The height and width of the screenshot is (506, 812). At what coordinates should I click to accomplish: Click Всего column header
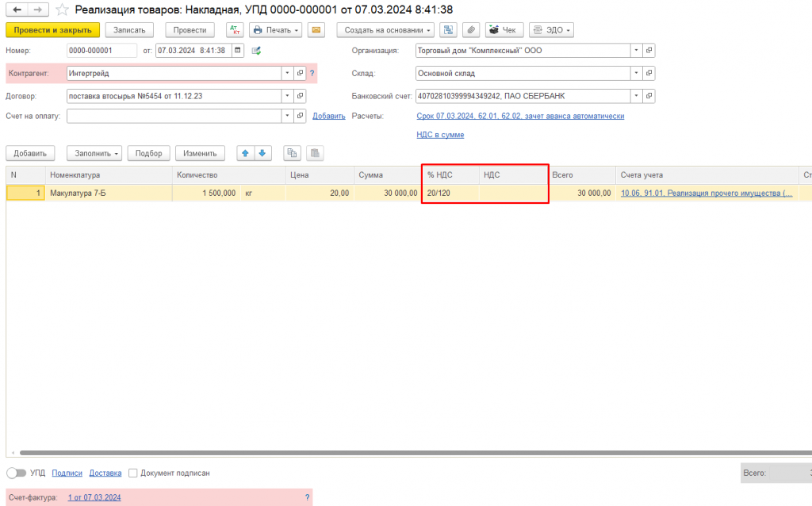582,175
